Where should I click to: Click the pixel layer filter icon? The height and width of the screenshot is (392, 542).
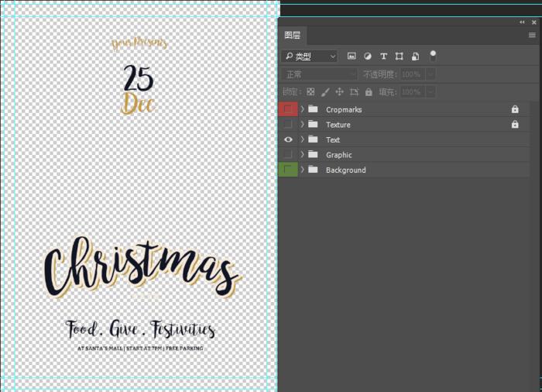pos(352,57)
